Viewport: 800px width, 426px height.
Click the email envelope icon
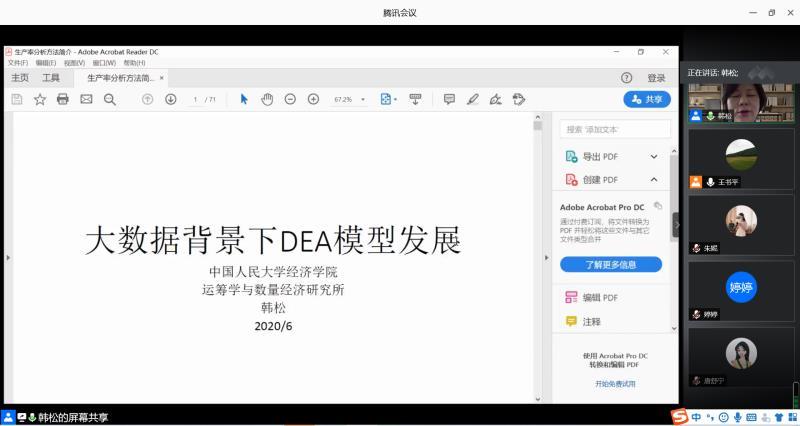[x=86, y=99]
